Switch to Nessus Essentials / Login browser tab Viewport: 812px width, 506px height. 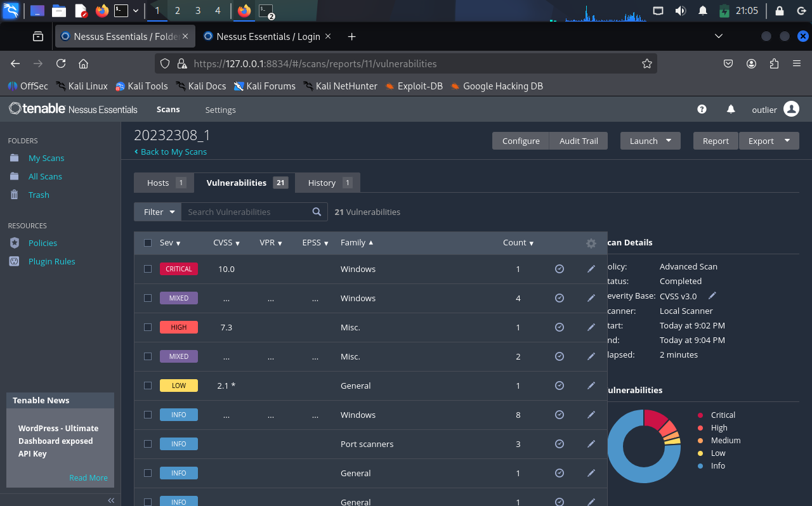click(x=268, y=36)
